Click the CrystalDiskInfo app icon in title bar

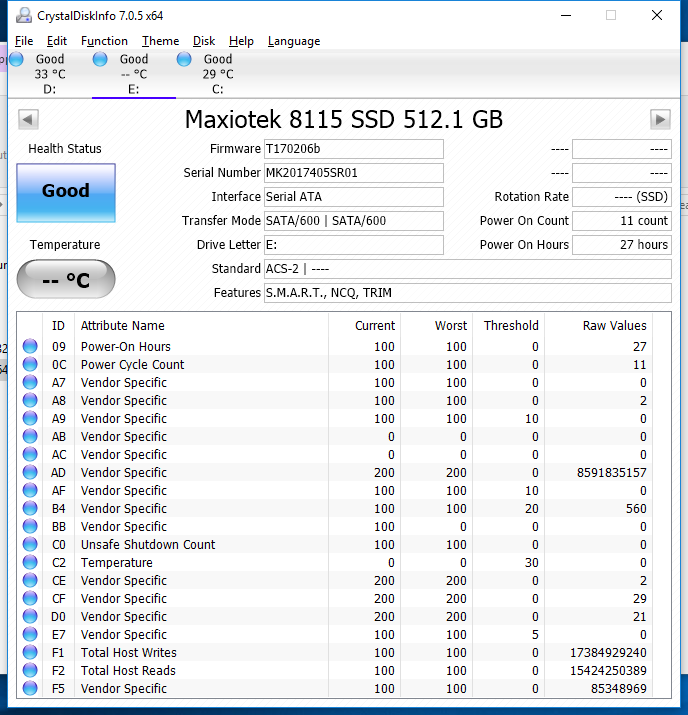[x=22, y=16]
